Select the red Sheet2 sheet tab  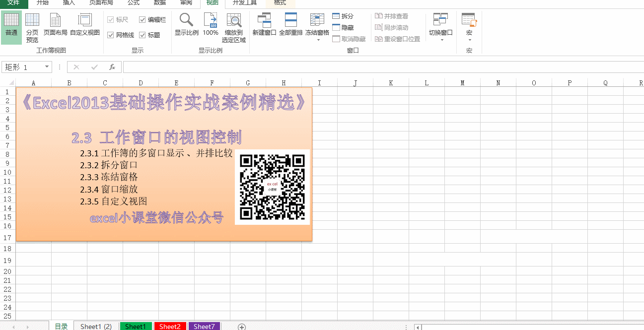click(170, 326)
